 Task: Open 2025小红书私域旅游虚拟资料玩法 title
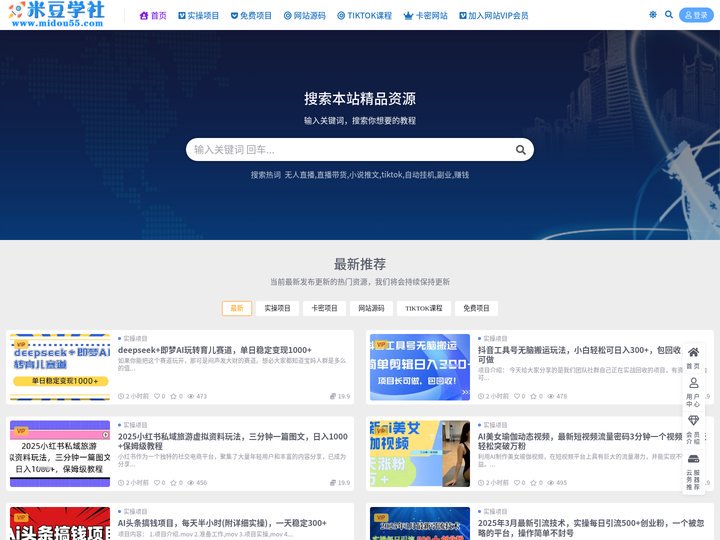(233, 441)
